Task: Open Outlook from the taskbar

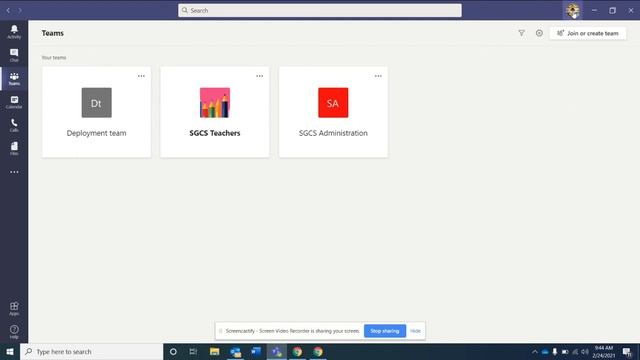Action: coord(235,351)
